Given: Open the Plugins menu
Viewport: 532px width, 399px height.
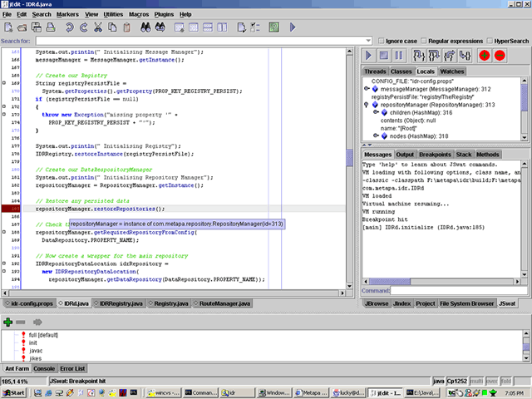Looking at the screenshot, I should [163, 14].
